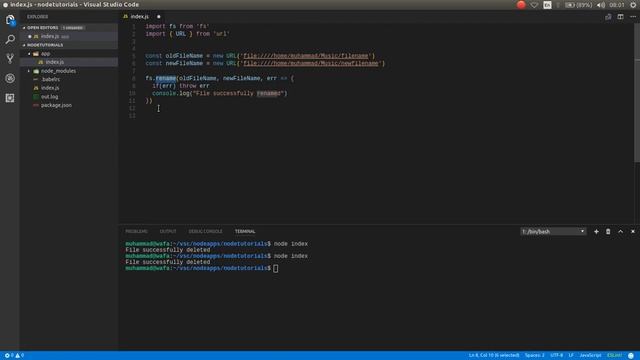Maximize the terminal panel with up chevron

[620, 231]
